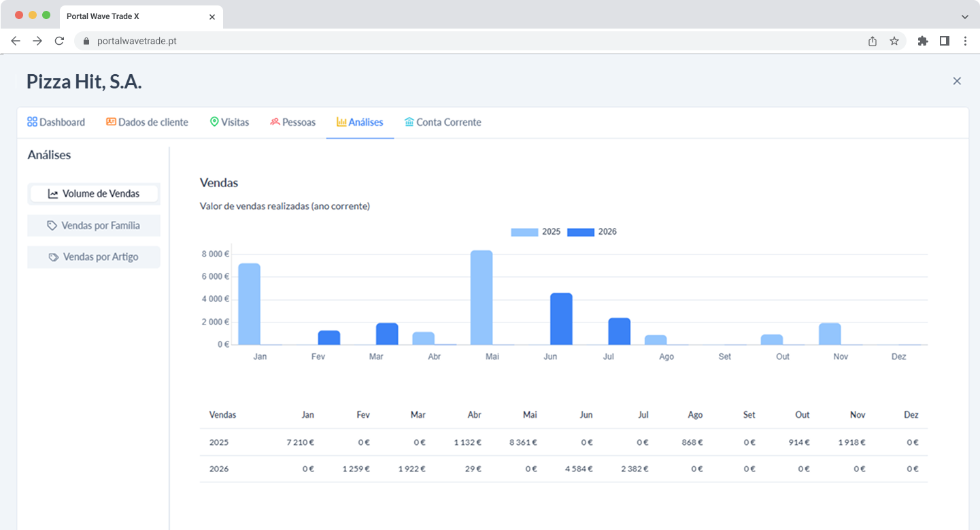Screen dimensions: 980x530
Task: Open the browser three-dot menu
Action: tap(966, 41)
